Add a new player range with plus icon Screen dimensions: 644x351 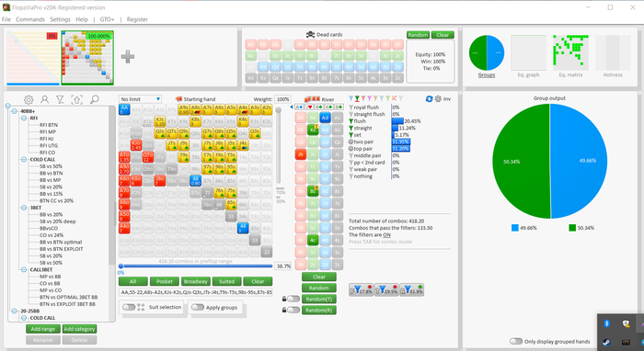click(128, 57)
